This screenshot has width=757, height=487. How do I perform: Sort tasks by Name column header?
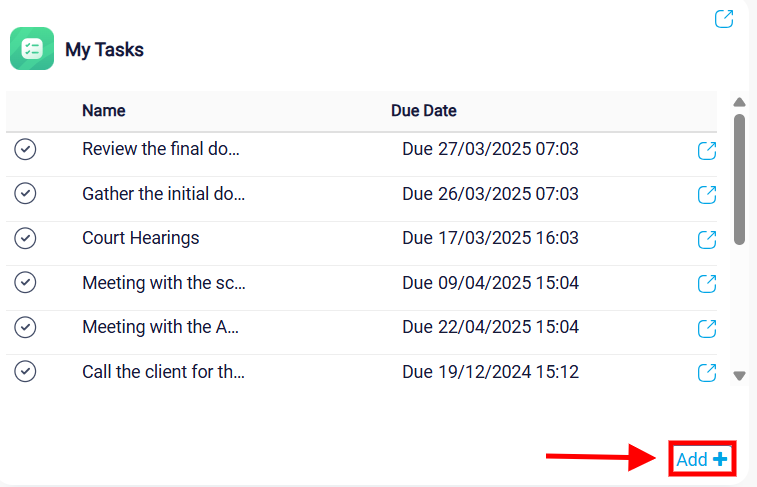[x=104, y=111]
